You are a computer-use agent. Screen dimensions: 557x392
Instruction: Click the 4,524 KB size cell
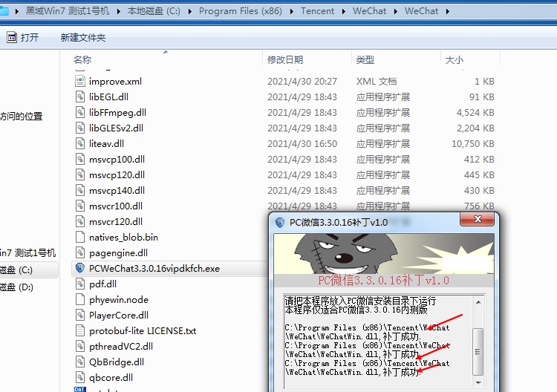click(x=475, y=113)
